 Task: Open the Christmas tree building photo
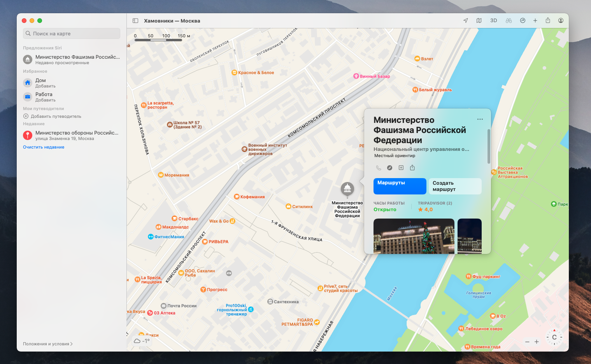click(x=414, y=236)
